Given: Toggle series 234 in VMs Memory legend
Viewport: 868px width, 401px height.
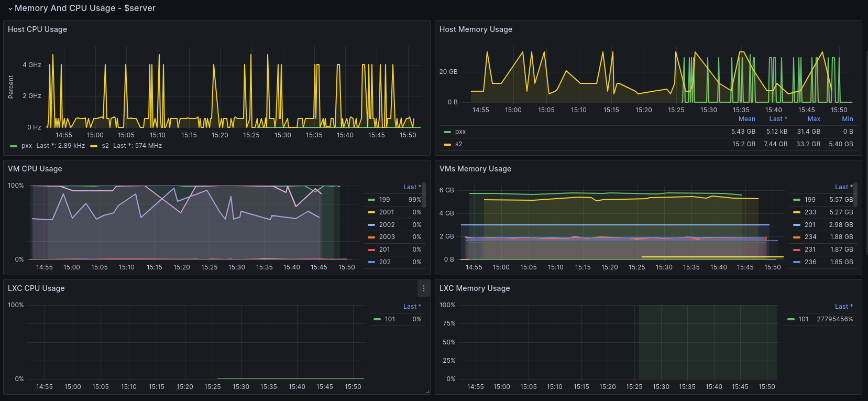Looking at the screenshot, I should click(x=810, y=237).
